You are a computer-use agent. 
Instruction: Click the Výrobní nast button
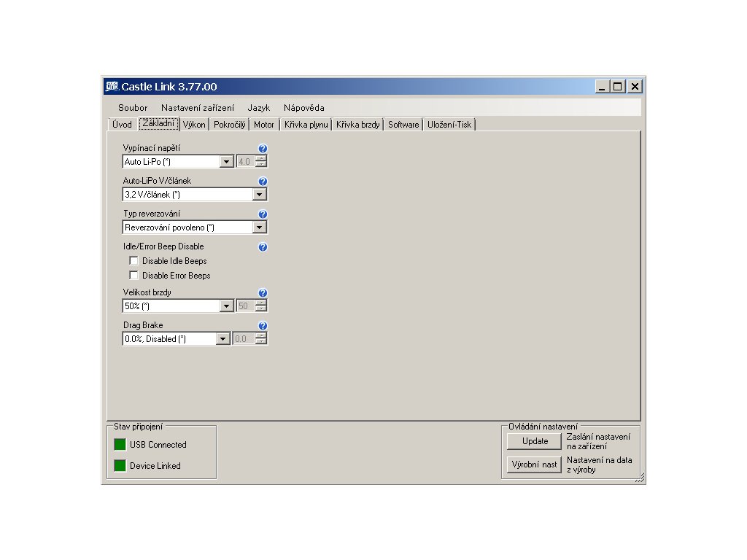click(x=535, y=464)
